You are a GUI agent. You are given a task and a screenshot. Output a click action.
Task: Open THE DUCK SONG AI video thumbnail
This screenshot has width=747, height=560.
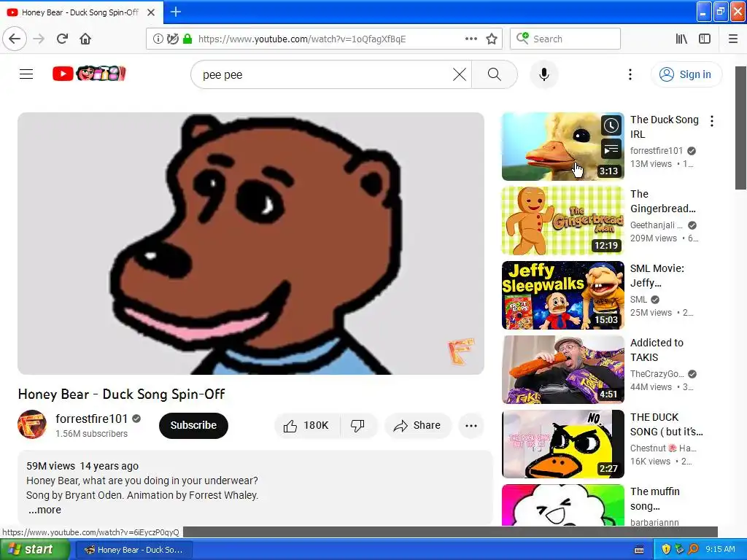click(x=562, y=444)
